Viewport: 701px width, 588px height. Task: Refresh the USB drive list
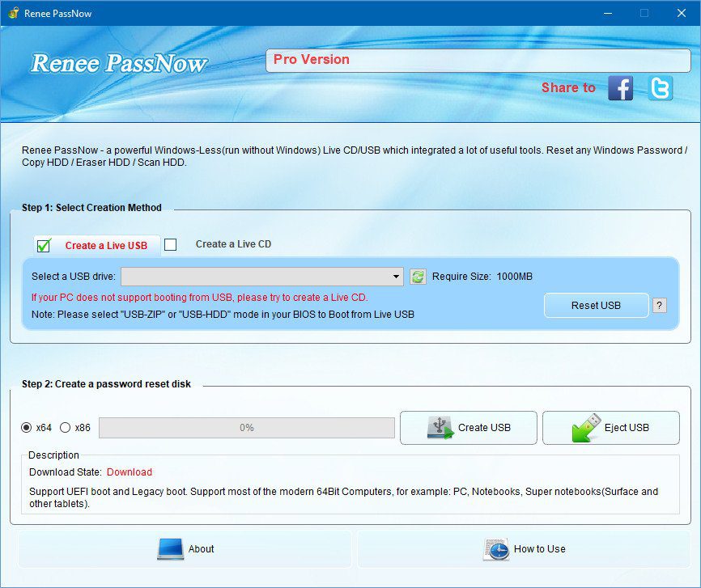418,277
